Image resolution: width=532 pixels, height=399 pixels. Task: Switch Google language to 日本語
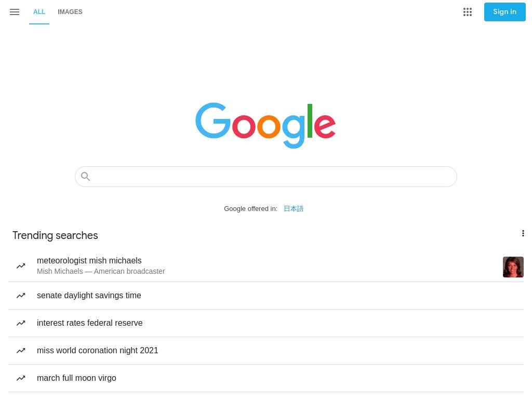point(294,209)
